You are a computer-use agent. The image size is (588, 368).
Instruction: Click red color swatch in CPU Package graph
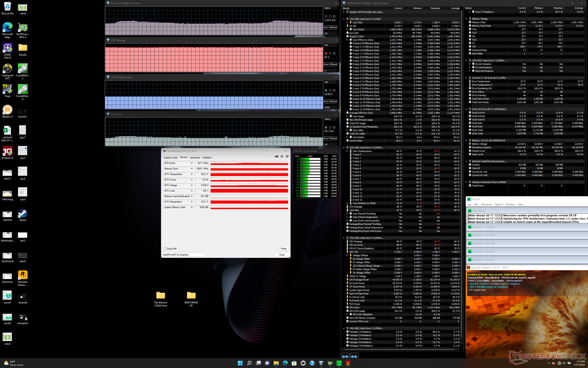[326, 53]
